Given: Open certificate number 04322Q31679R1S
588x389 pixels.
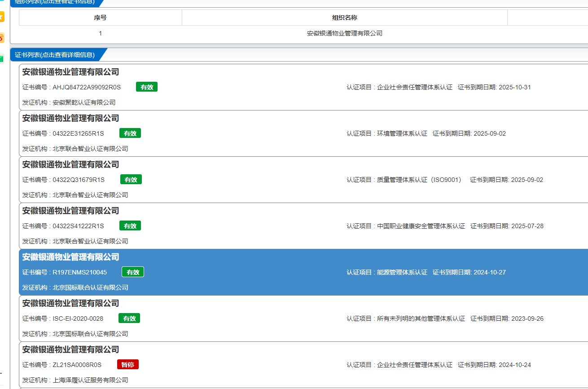Looking at the screenshot, I should (x=79, y=180).
